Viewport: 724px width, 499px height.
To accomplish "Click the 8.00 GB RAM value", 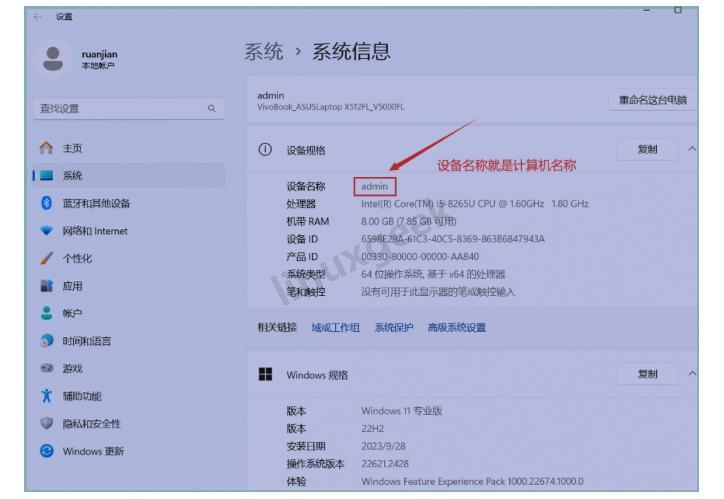I will 409,222.
